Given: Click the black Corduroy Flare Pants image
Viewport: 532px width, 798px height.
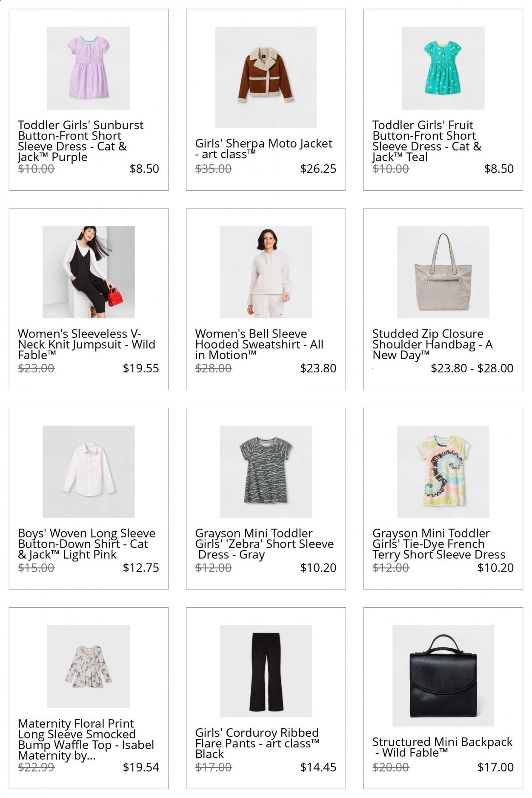Looking at the screenshot, I should [266, 671].
